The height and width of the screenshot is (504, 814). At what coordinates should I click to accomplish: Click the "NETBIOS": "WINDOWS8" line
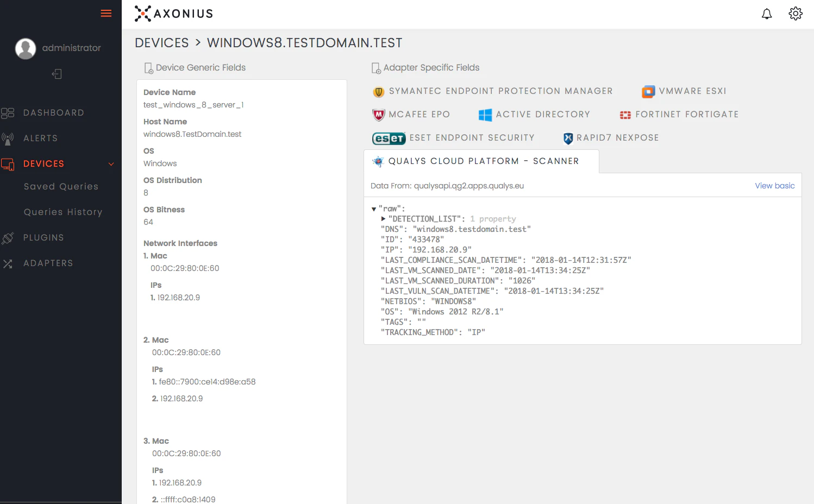click(429, 301)
